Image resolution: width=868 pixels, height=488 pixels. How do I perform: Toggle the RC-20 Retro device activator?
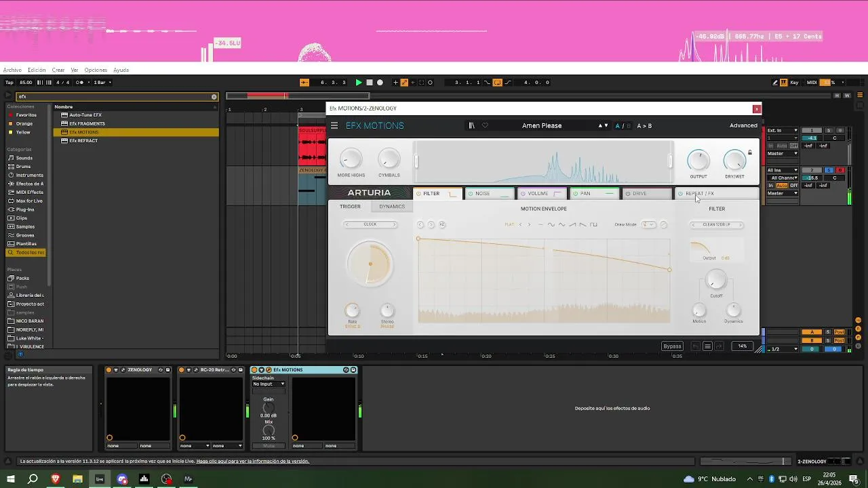182,370
